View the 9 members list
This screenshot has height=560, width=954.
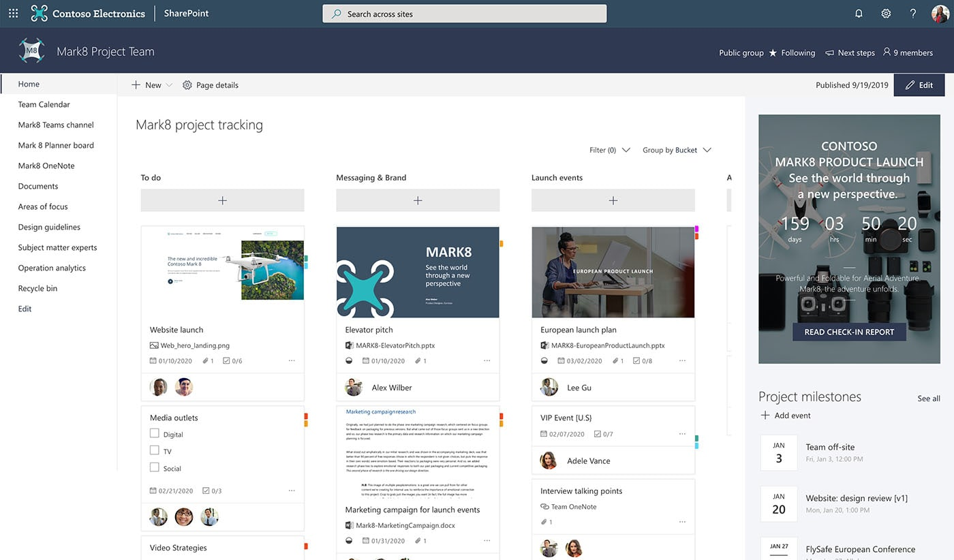[x=908, y=52]
